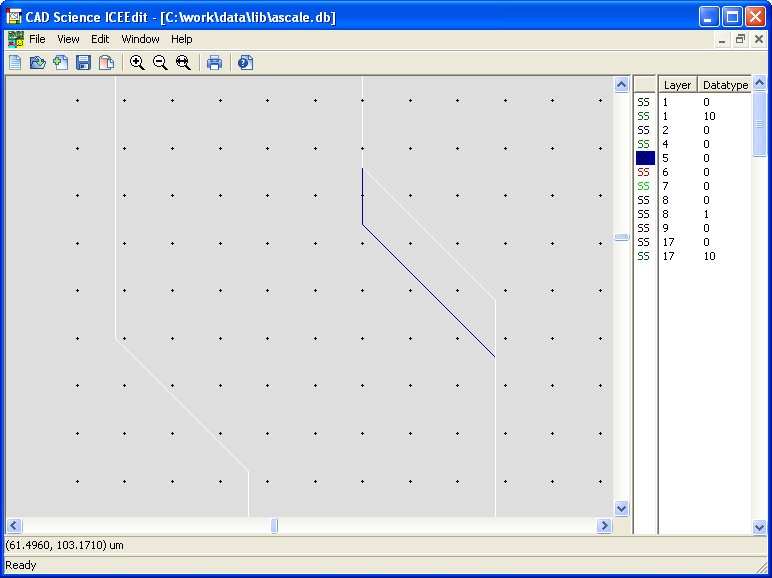
Task: Select layer number 7 in the list
Action: (666, 186)
